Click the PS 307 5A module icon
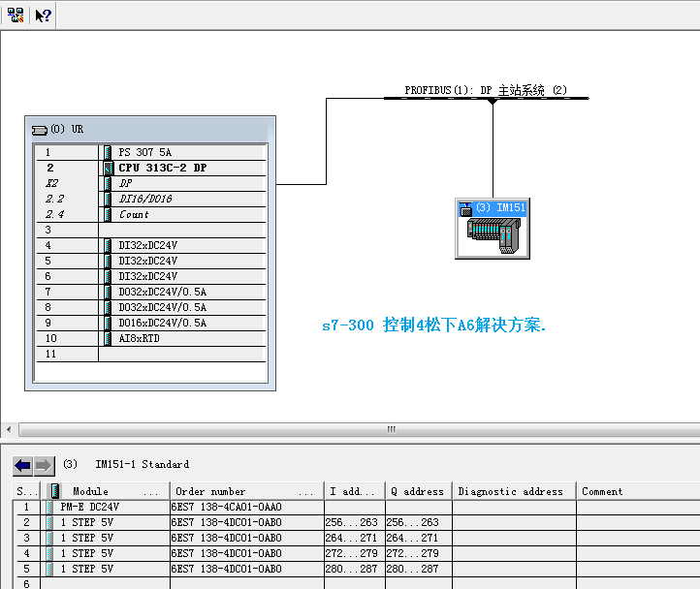 click(109, 152)
